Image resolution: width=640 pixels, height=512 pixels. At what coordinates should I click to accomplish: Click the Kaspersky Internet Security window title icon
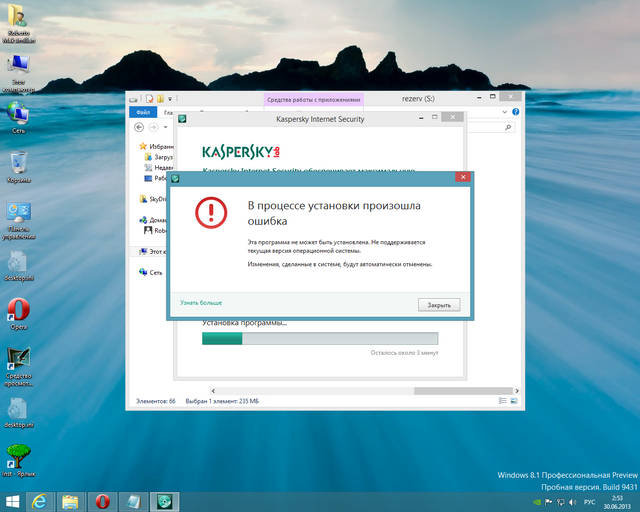pos(182,119)
